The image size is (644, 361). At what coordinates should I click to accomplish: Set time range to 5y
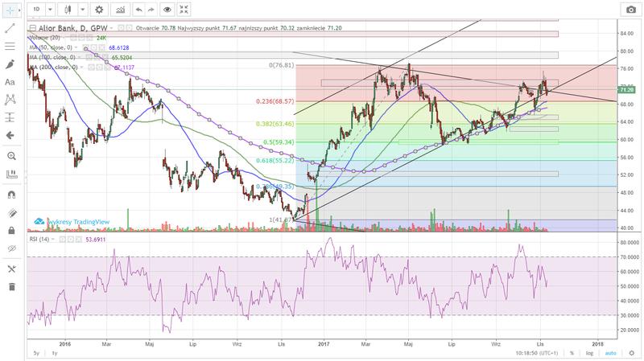(x=35, y=353)
